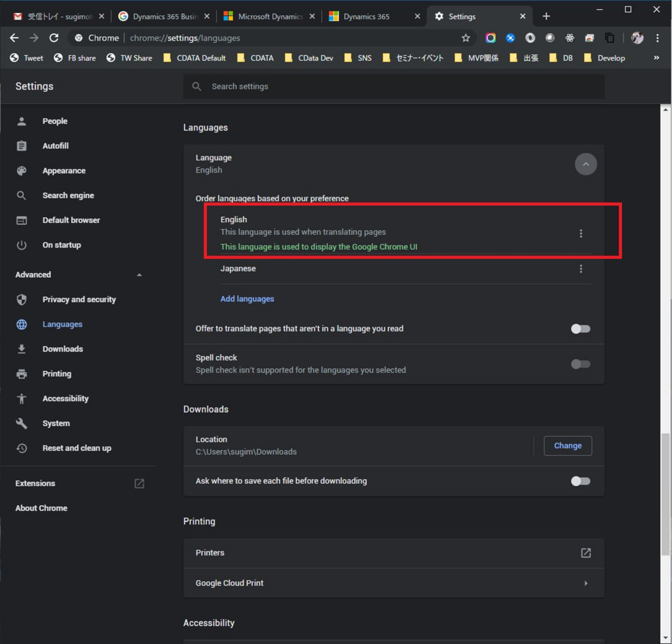Open About Chrome page
This screenshot has width=672, height=644.
41,508
